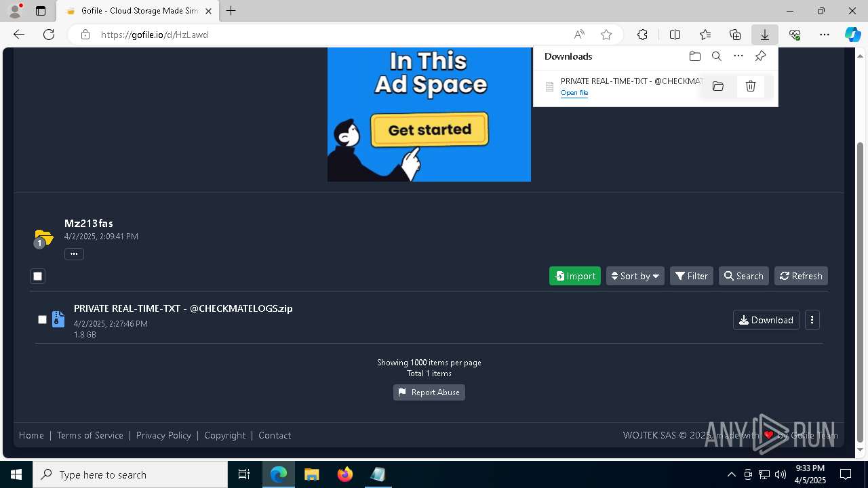Expand the Sort by dropdown
Image resolution: width=868 pixels, height=488 pixels.
pos(635,276)
